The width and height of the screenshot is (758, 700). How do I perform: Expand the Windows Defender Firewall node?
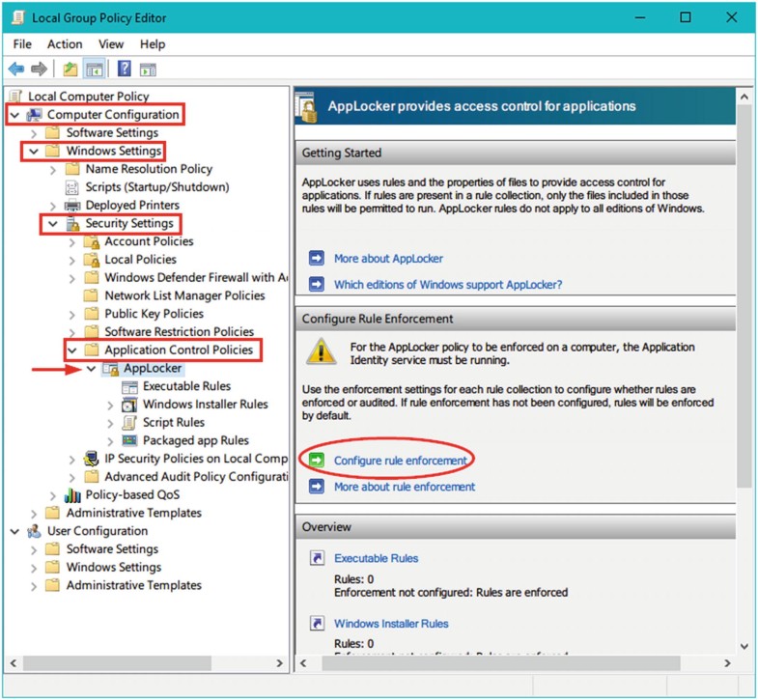(x=72, y=278)
